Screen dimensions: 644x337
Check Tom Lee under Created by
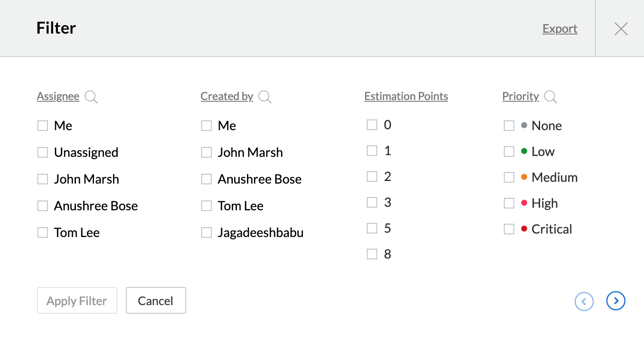pyautogui.click(x=206, y=206)
